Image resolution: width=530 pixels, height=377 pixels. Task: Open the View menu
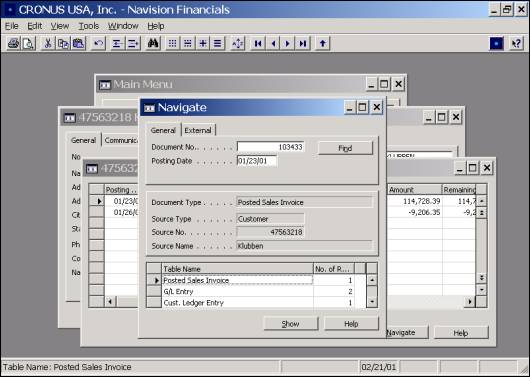click(60, 26)
